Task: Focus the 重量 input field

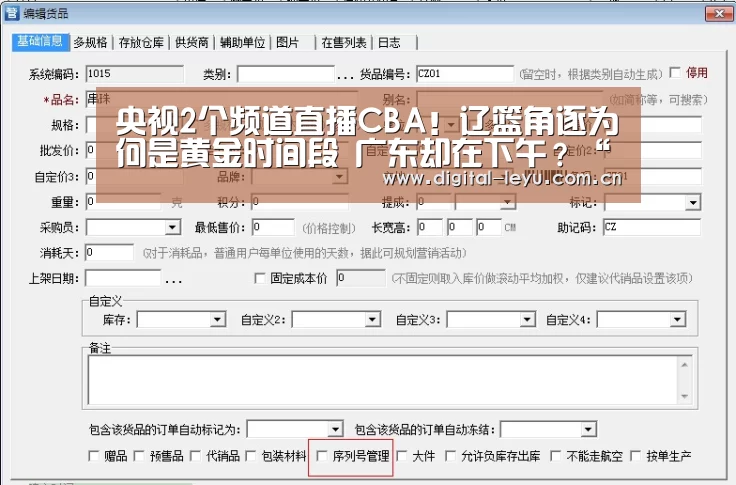Action: click(x=123, y=202)
